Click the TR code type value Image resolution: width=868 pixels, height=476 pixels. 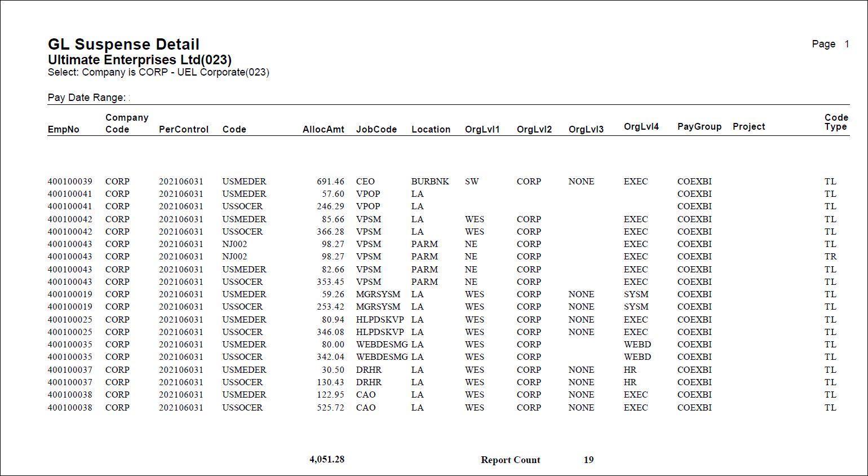831,257
